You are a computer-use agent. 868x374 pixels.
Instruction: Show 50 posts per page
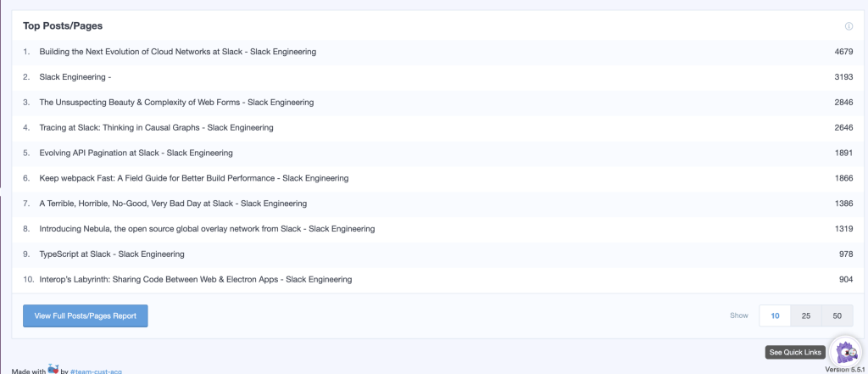[837, 315]
